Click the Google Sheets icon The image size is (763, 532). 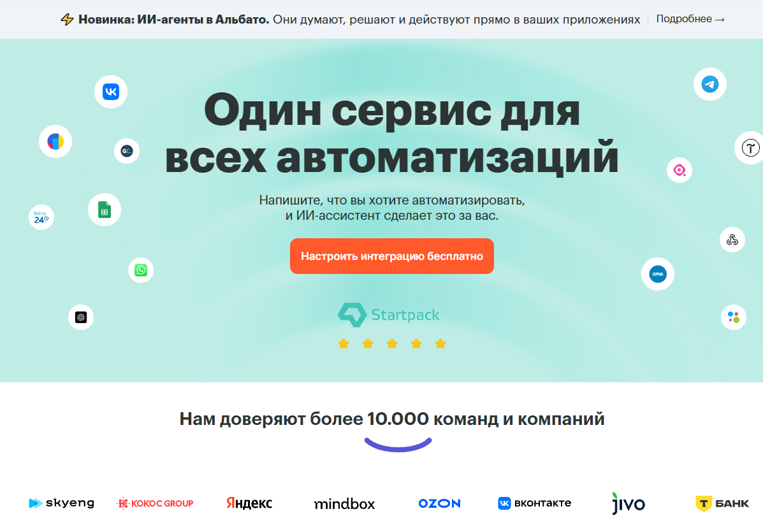pos(105,210)
